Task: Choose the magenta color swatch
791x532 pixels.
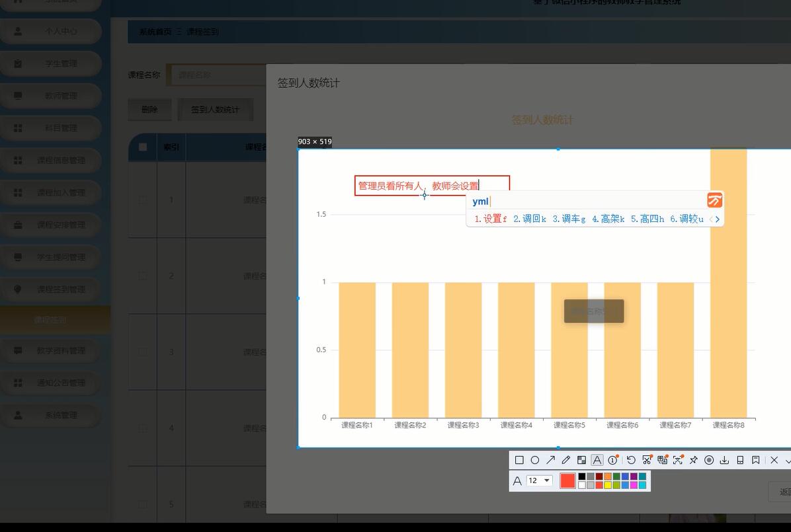Action: (x=634, y=485)
